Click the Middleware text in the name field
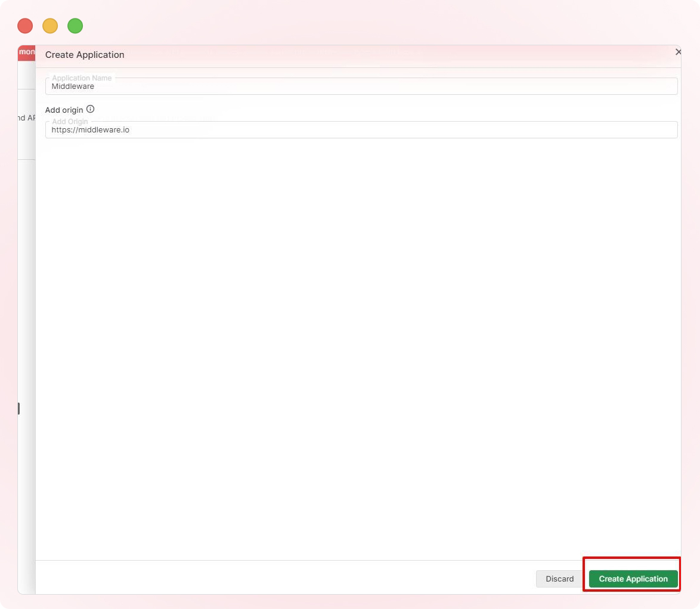Screen dimensions: 700x609 (73, 86)
